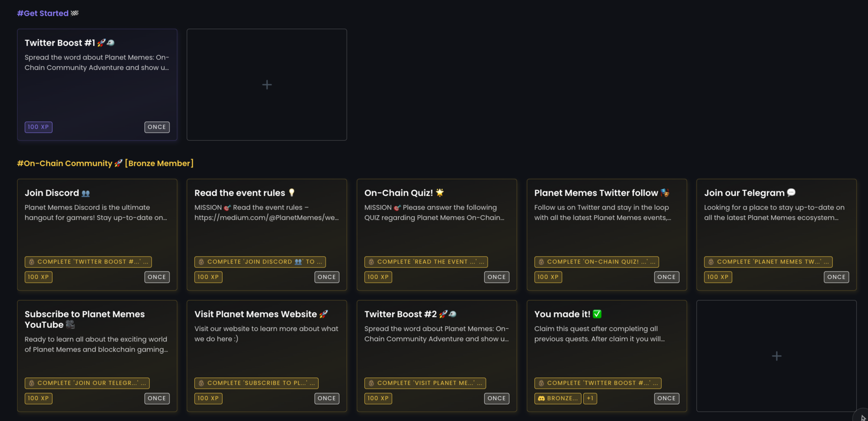Click the lock icon on Join Discord's prerequisite badge
Viewport: 868px width, 421px height.
click(31, 262)
